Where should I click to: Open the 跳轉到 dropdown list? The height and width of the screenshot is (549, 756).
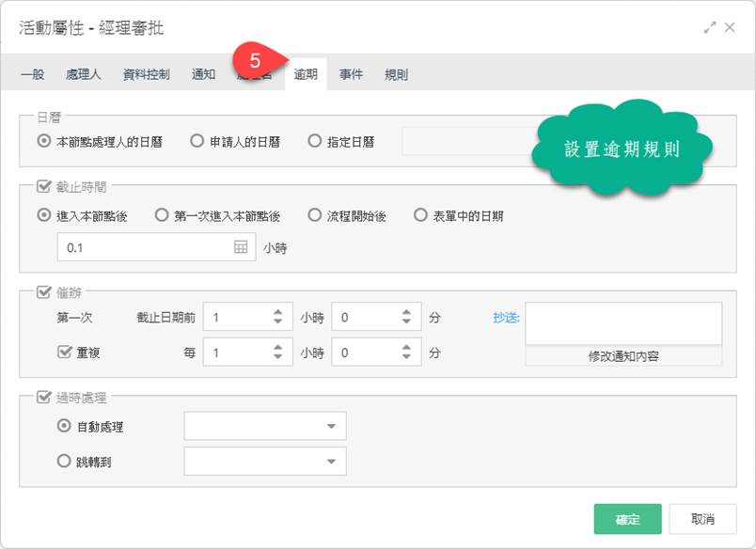265,462
